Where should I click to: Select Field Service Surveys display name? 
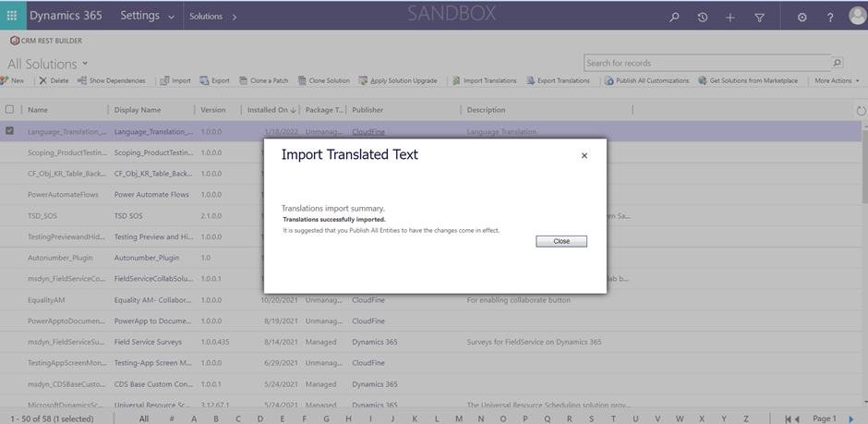pos(148,342)
